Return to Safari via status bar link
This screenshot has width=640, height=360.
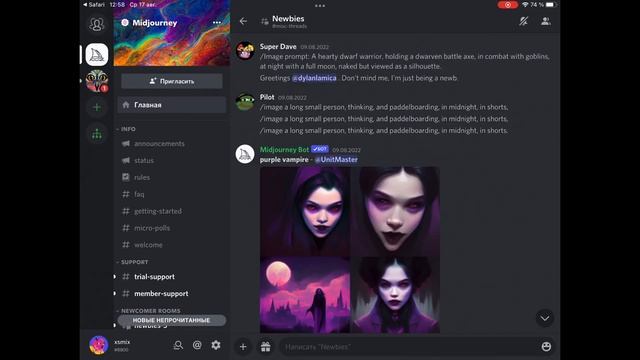click(94, 5)
